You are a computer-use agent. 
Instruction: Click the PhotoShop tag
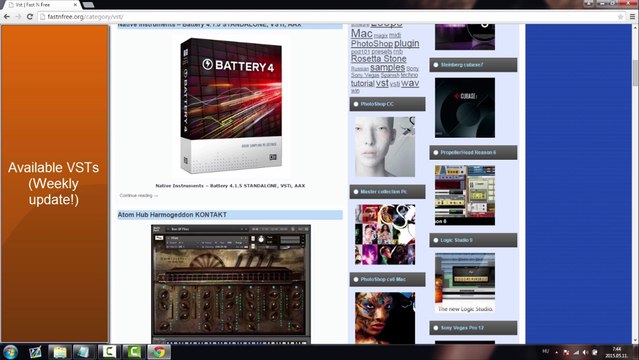pyautogui.click(x=372, y=44)
